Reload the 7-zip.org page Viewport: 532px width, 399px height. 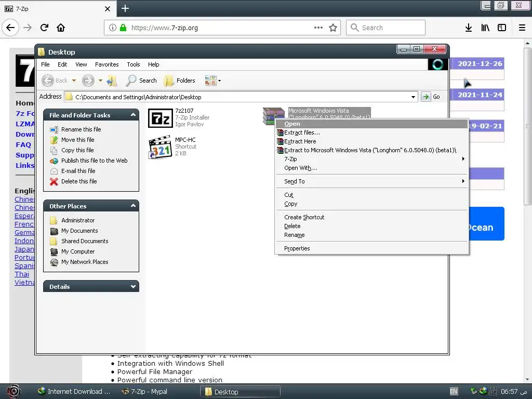click(44, 28)
